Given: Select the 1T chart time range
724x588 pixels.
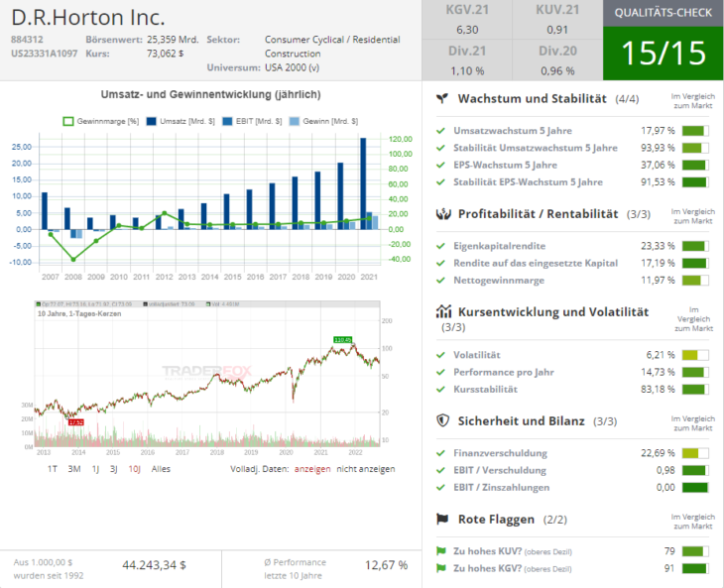Looking at the screenshot, I should (53, 469).
